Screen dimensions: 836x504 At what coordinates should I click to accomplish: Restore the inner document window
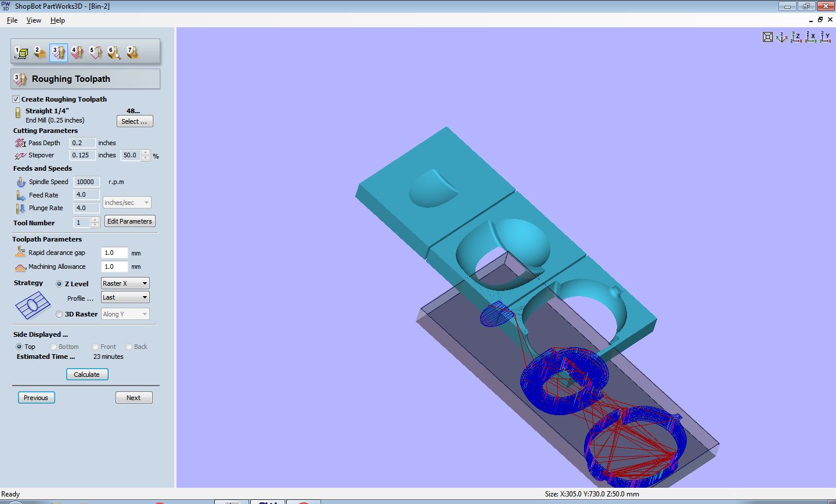820,20
